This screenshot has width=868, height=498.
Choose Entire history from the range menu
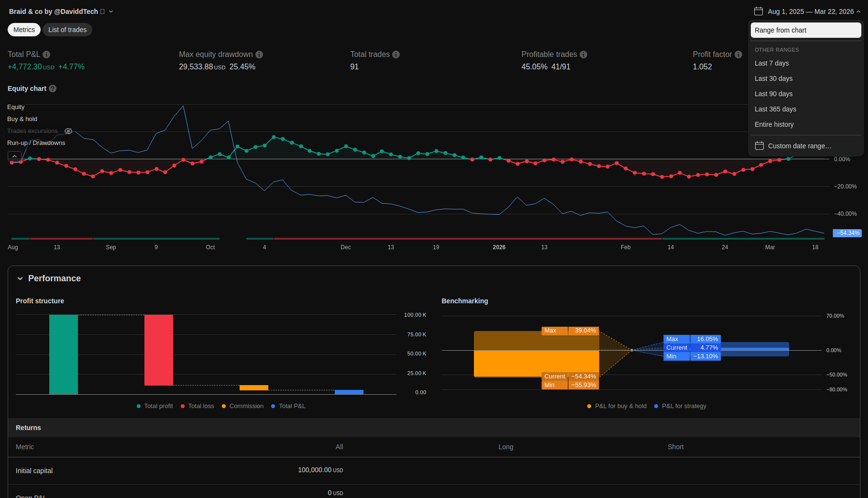[774, 124]
